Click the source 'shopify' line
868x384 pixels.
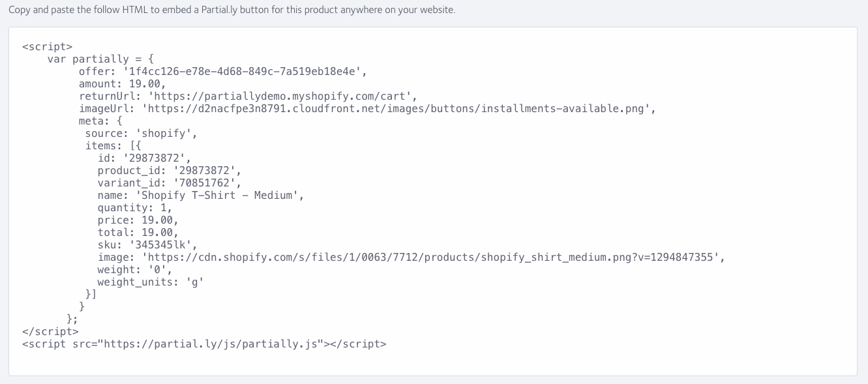pos(141,134)
